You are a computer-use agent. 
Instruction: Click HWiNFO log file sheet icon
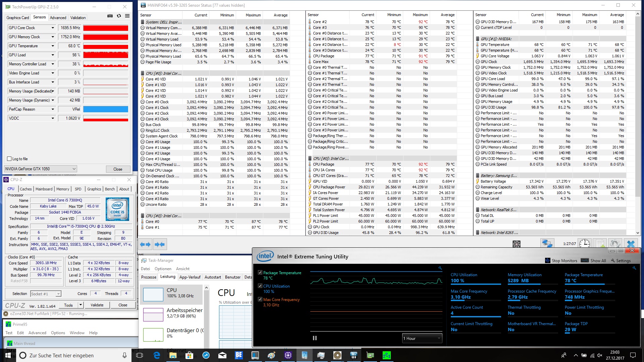pos(600,244)
